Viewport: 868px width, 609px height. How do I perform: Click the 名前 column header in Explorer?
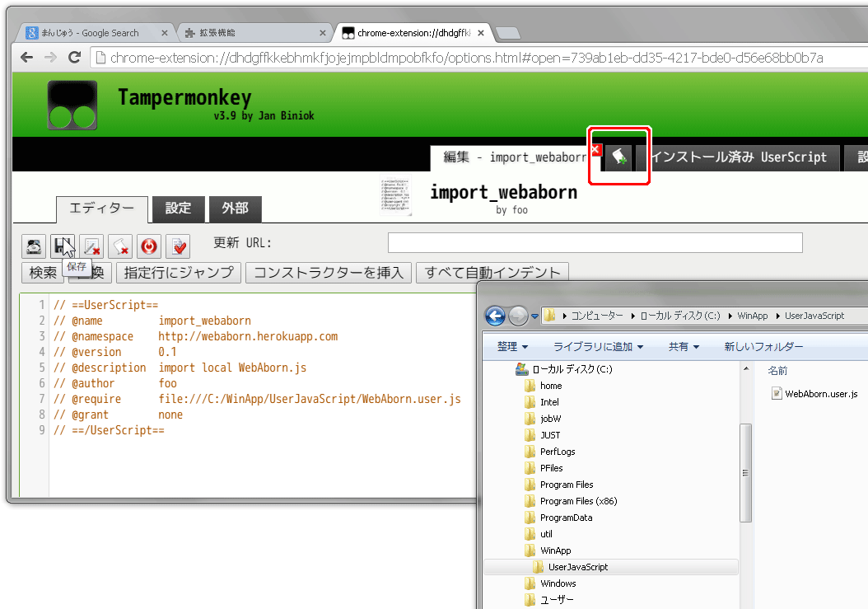(777, 371)
